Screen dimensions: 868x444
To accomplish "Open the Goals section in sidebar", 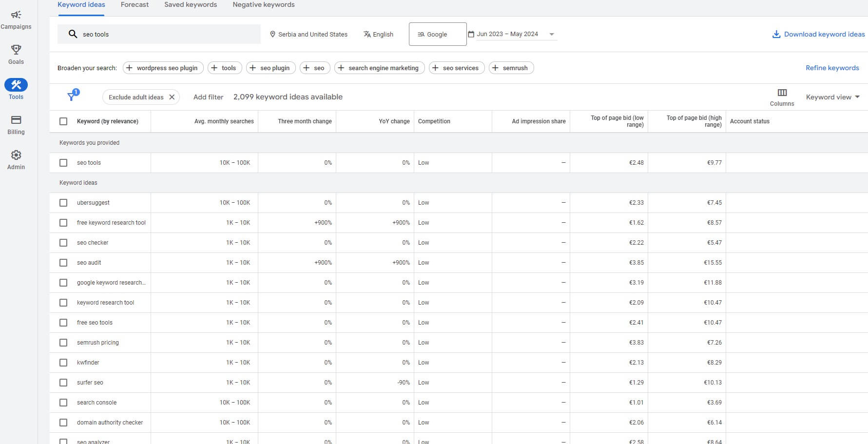I will 16,54.
